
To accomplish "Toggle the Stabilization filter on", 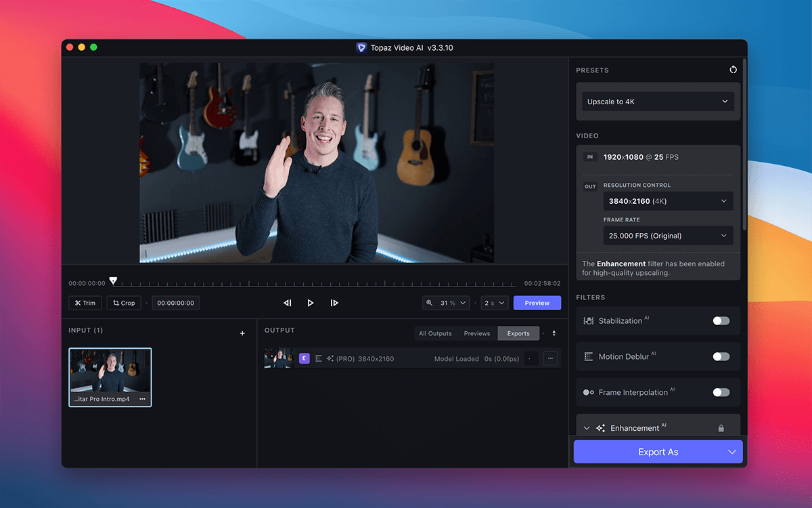I will click(x=721, y=321).
